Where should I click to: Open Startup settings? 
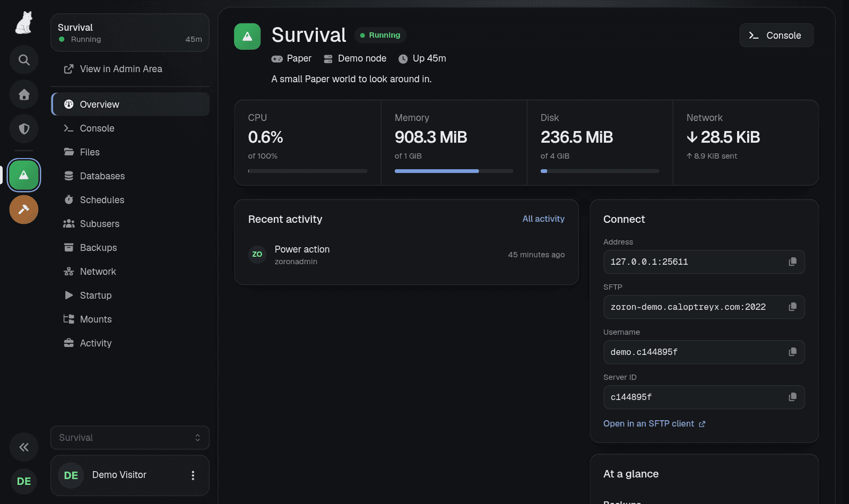(x=130, y=296)
